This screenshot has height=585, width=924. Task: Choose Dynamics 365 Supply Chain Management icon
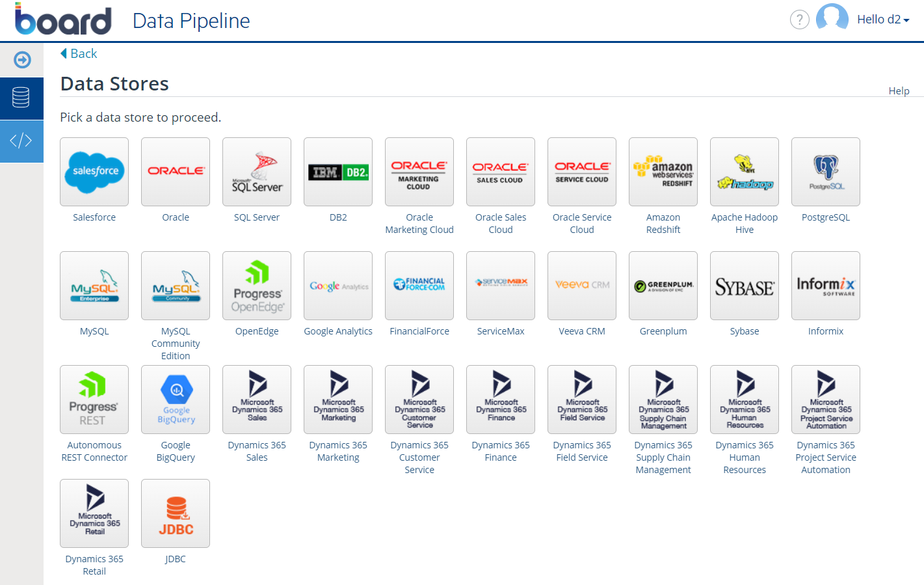663,400
